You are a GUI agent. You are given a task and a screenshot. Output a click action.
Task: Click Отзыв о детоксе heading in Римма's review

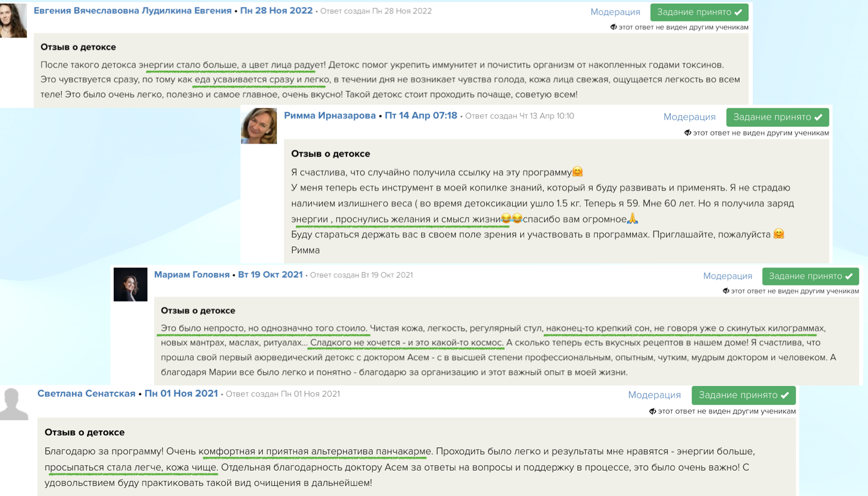point(330,154)
